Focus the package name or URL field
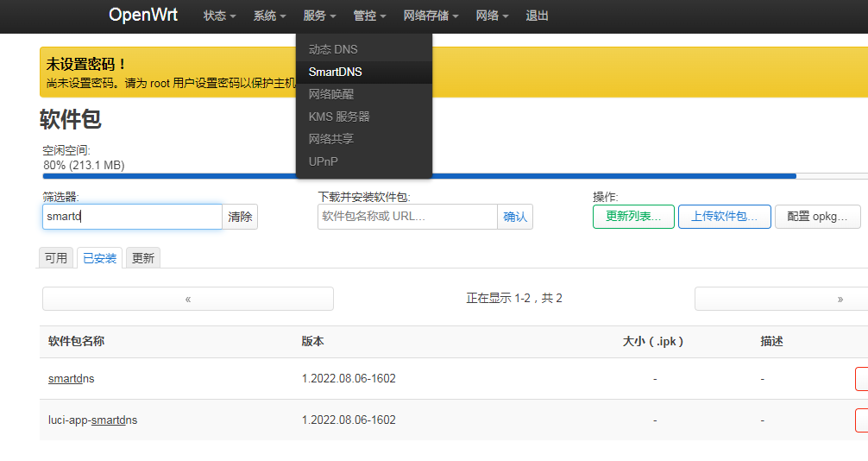This screenshot has width=868, height=461. point(407,217)
